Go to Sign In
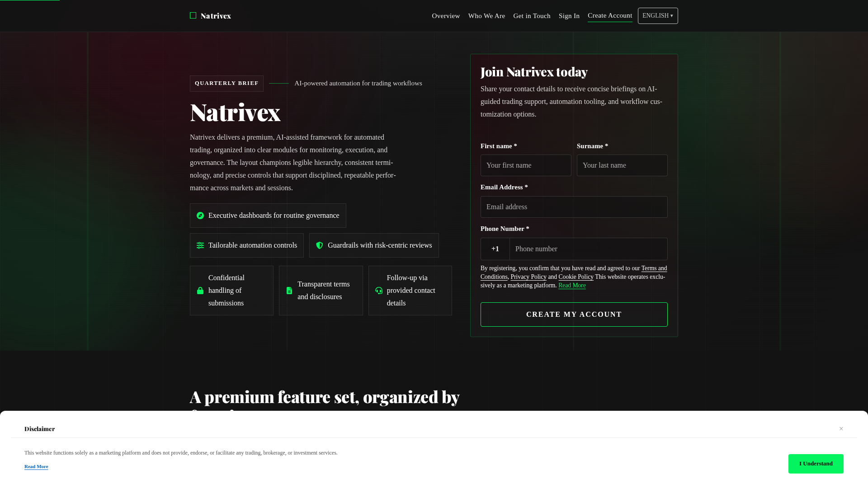This screenshot has height=488, width=868. coord(569,16)
